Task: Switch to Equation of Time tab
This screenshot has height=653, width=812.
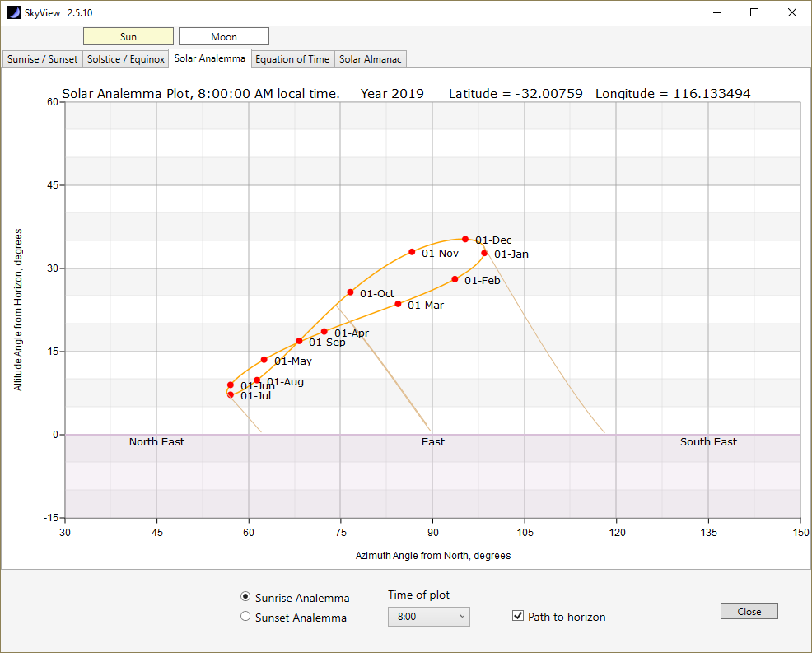Action: tap(292, 59)
